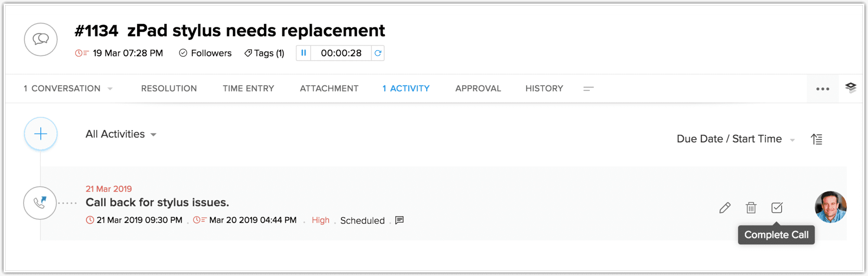Open the Followers link
This screenshot has width=868, height=276.
(205, 53)
